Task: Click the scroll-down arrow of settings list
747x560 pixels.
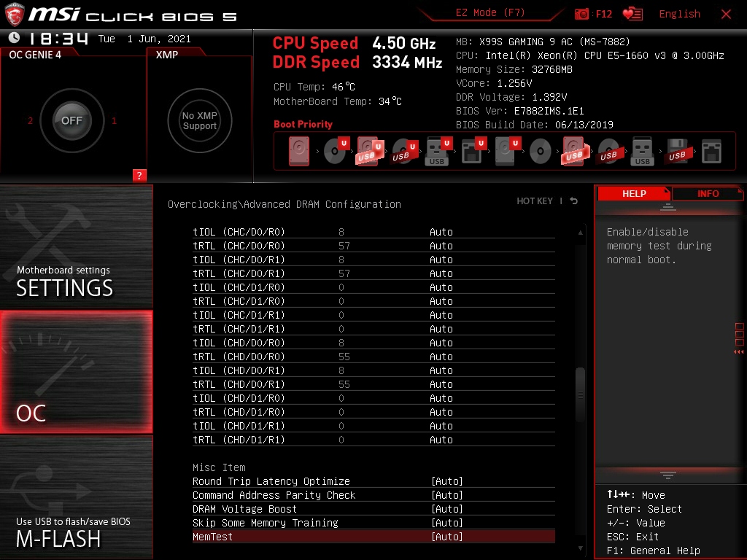Action: point(580,548)
